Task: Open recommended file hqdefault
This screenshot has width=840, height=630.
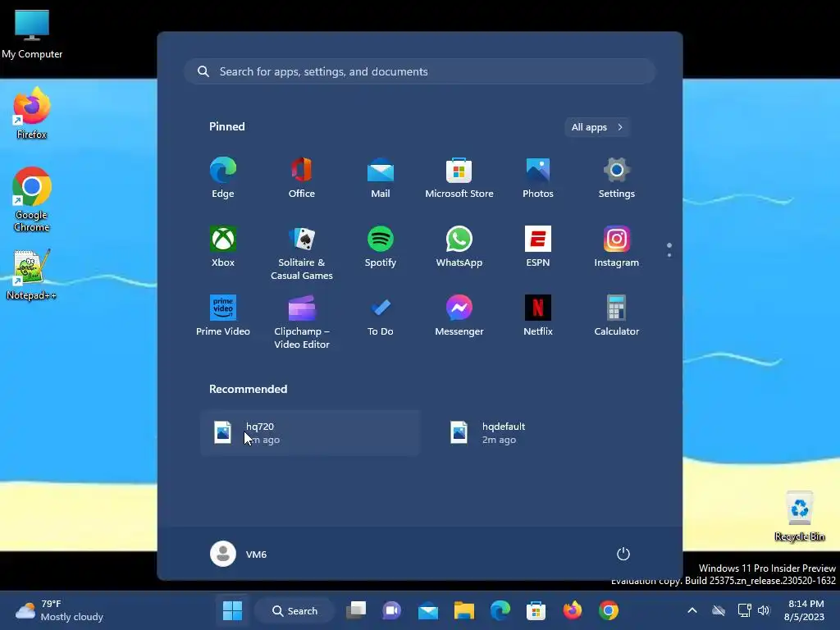Action: [546, 433]
